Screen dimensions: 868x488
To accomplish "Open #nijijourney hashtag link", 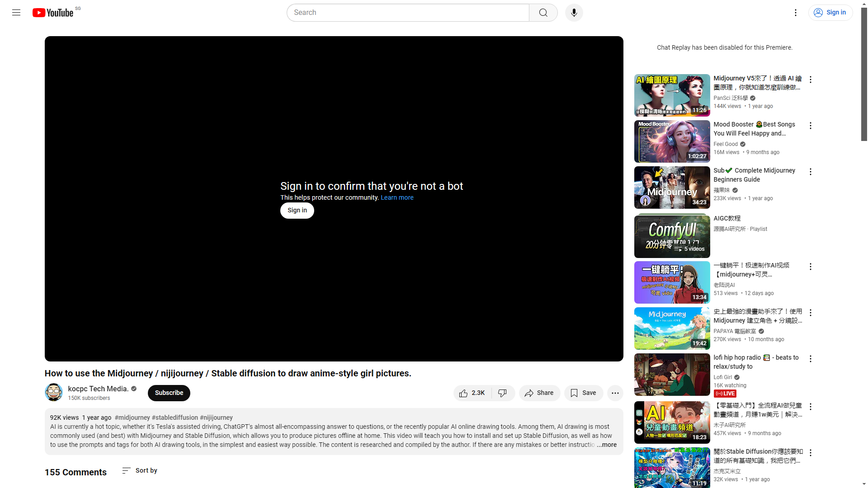I will (x=216, y=418).
